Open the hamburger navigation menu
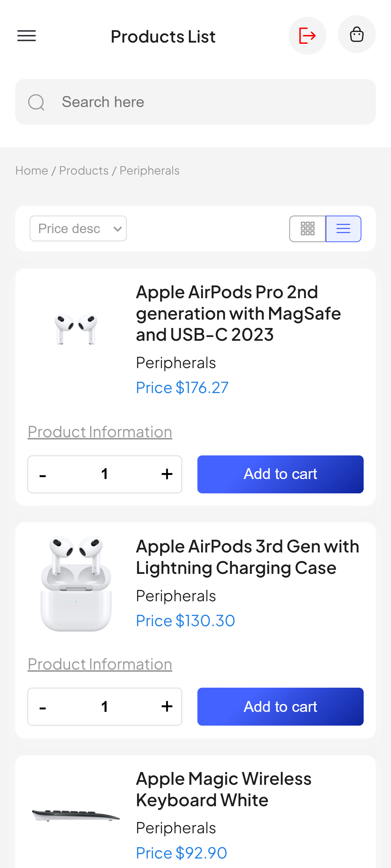The height and width of the screenshot is (868, 391). point(27,36)
